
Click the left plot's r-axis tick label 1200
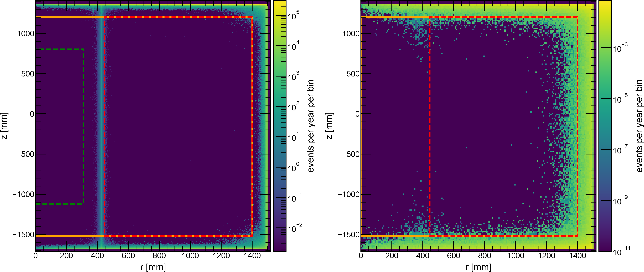(221, 256)
